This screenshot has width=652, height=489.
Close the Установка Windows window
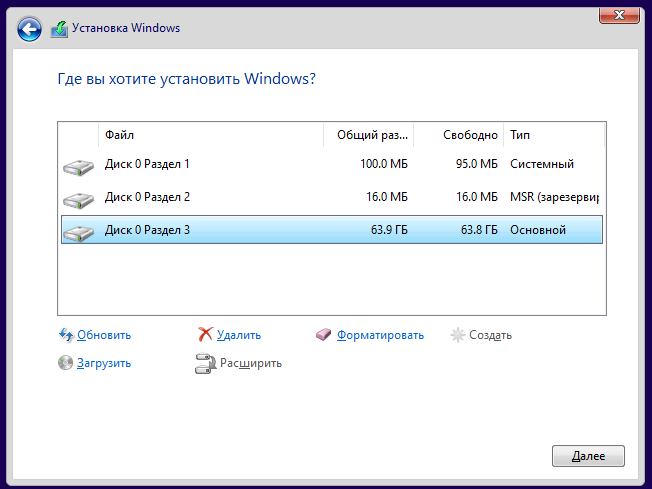(619, 15)
